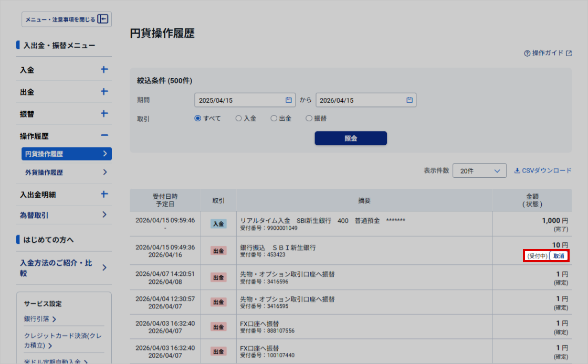Select the 入金 transaction filter radio
588x364 pixels.
pos(238,119)
